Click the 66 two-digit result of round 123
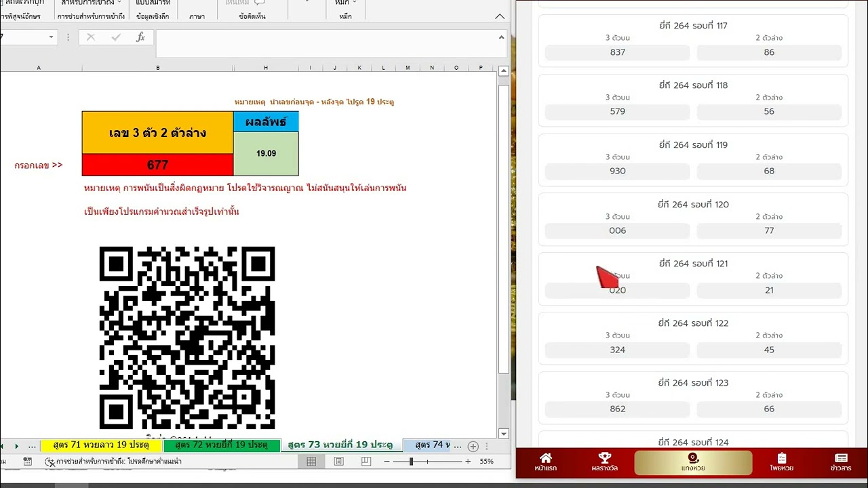 769,409
